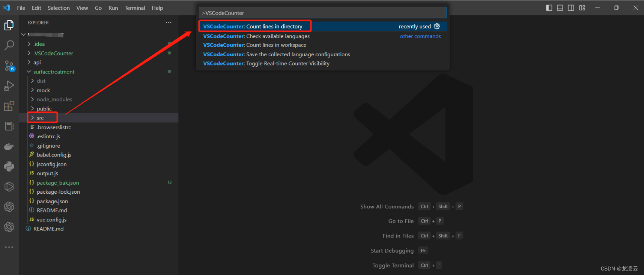Viewport: 644px width, 275px height.
Task: Toggle secondary side bar layout icon
Action: [571, 8]
